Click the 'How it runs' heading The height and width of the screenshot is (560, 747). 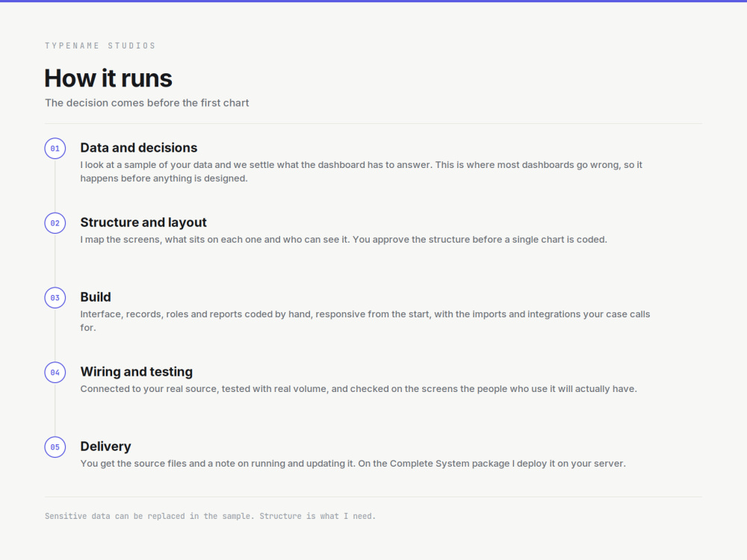(108, 78)
